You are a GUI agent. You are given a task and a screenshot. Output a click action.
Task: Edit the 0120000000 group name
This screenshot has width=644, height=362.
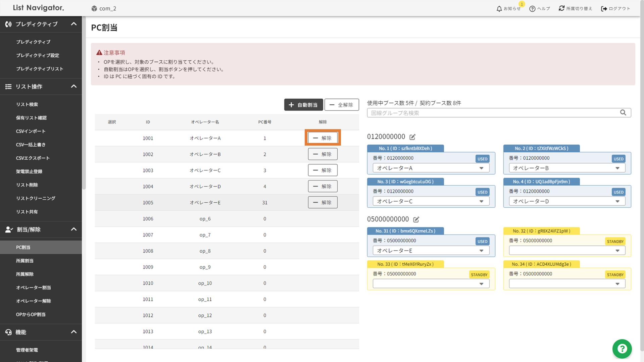coord(412,137)
